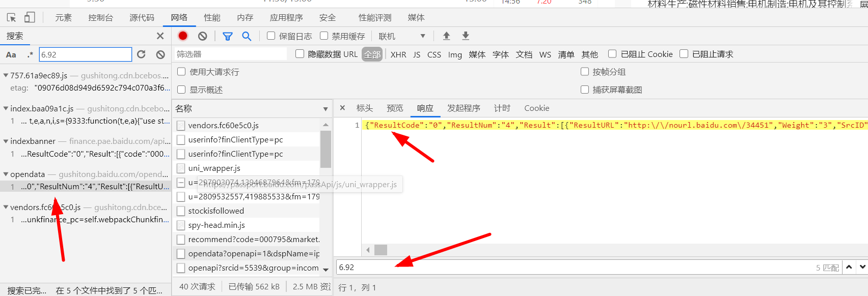The image size is (868, 296).
Task: Toggle match case Aa option
Action: 11,54
